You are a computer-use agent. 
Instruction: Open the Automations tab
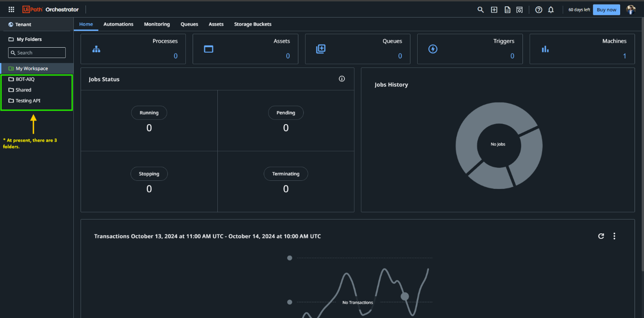pyautogui.click(x=118, y=24)
